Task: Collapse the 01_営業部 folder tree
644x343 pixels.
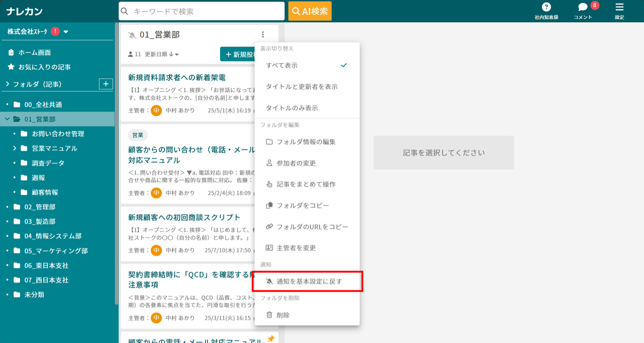Action: coord(7,119)
